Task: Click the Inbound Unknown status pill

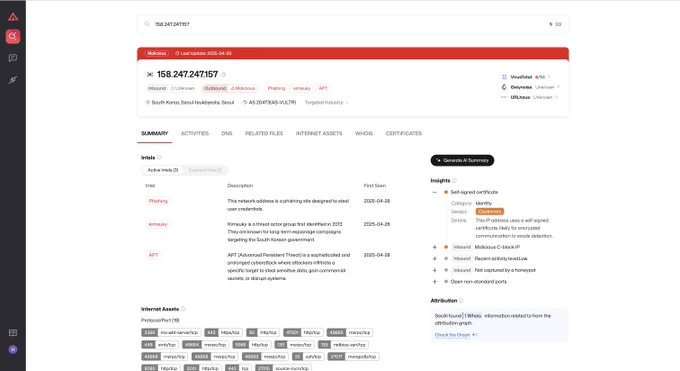Action: [x=171, y=89]
